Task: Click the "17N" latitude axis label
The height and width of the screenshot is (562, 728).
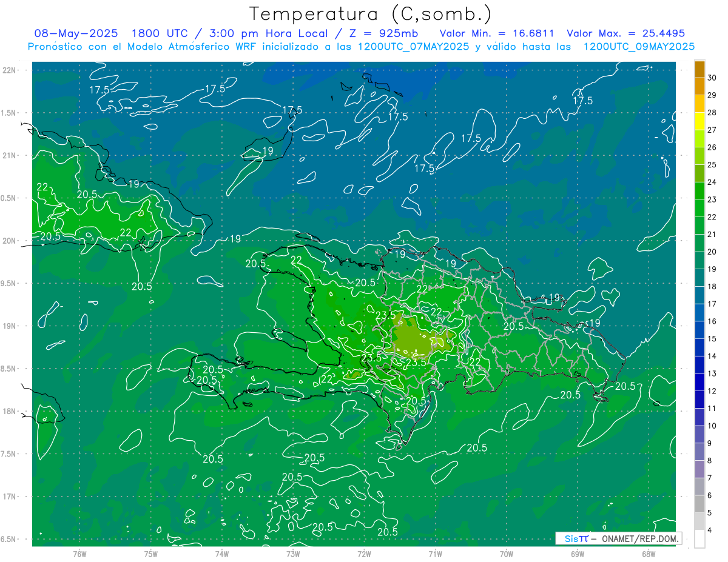Action: pos(9,497)
